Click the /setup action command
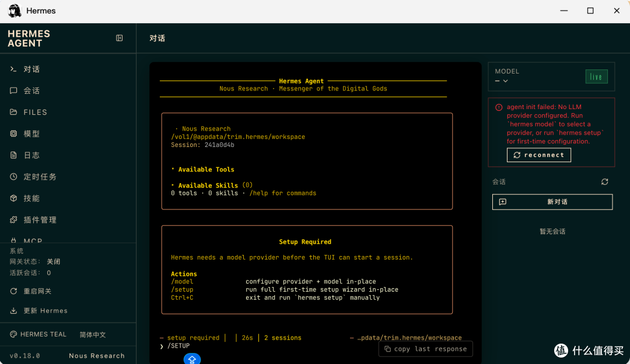630x364 pixels. pos(182,290)
